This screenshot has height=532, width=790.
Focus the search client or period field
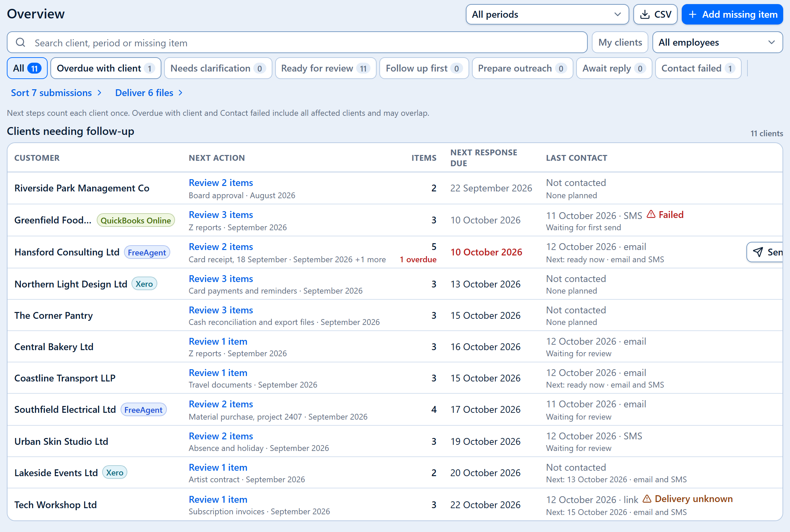coord(297,43)
